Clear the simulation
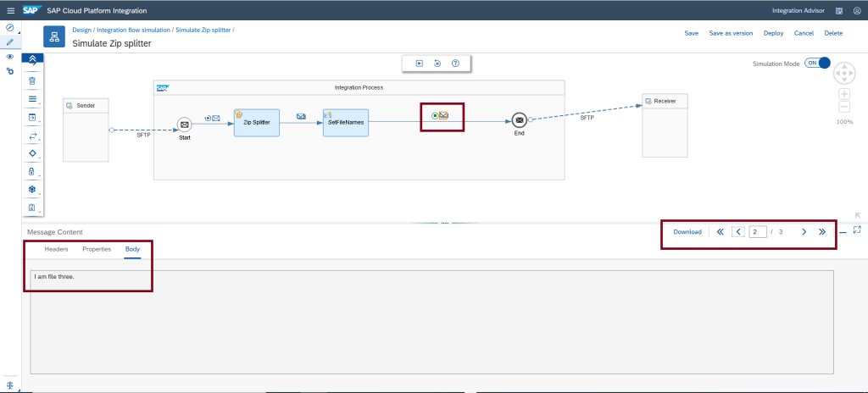This screenshot has height=393, width=868. click(x=437, y=64)
